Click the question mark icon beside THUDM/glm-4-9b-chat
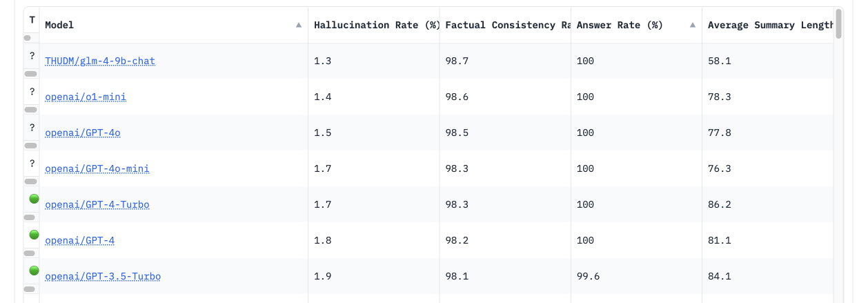The height and width of the screenshot is (303, 868). pos(32,55)
